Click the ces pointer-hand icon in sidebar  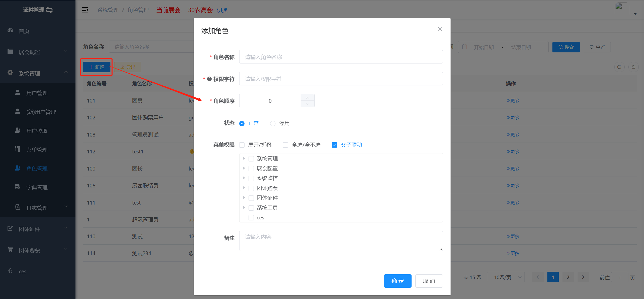click(10, 271)
